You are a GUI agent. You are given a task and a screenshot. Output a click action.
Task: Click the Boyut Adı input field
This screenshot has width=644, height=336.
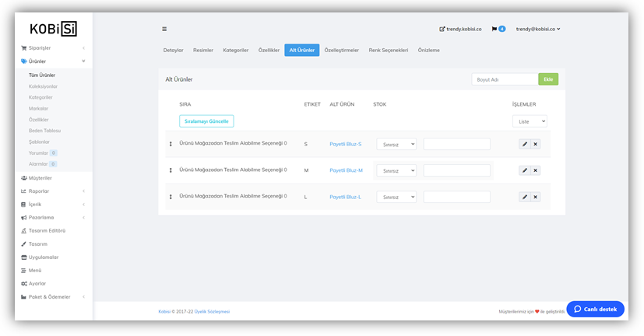[505, 79]
